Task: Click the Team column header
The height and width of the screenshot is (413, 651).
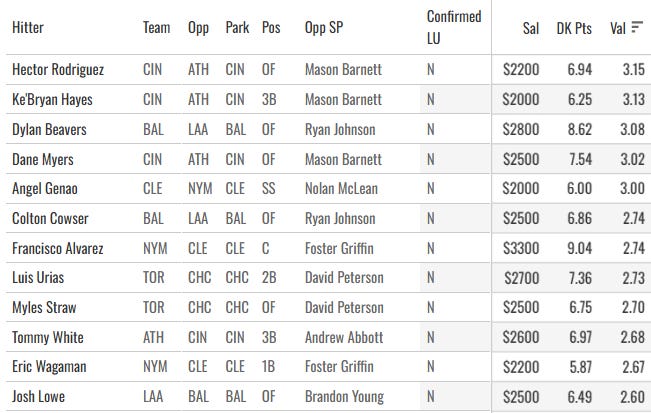Action: click(x=157, y=27)
